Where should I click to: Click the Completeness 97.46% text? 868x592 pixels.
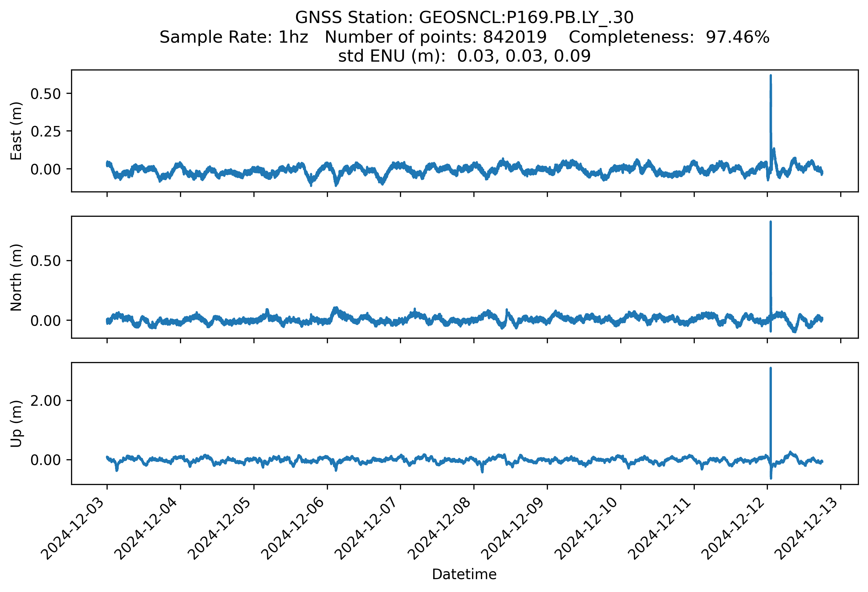(x=669, y=37)
